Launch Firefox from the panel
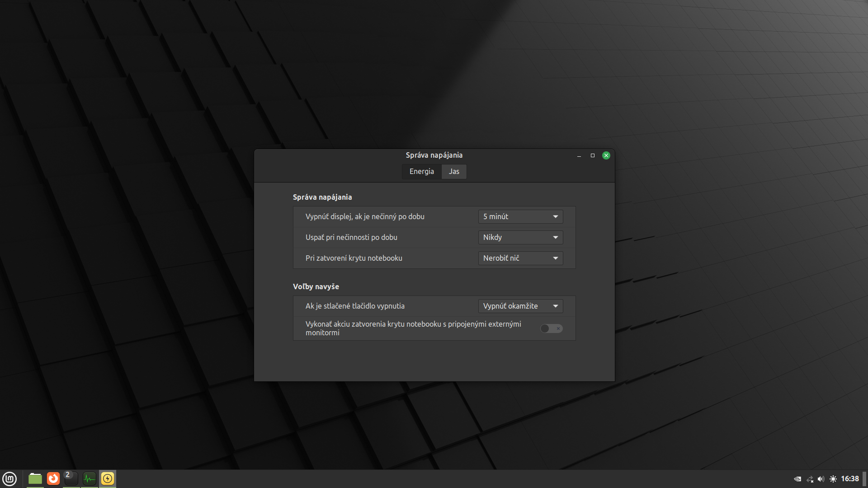 click(x=53, y=479)
